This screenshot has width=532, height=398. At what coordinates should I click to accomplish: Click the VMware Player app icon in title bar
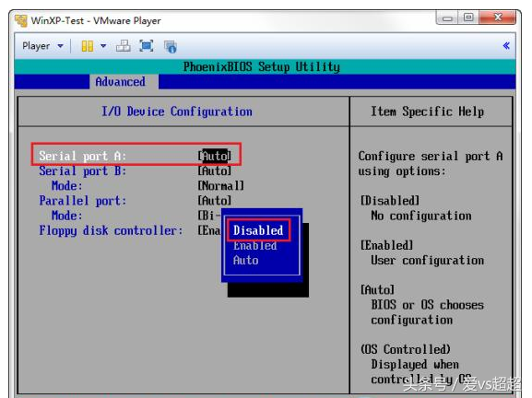point(21,20)
